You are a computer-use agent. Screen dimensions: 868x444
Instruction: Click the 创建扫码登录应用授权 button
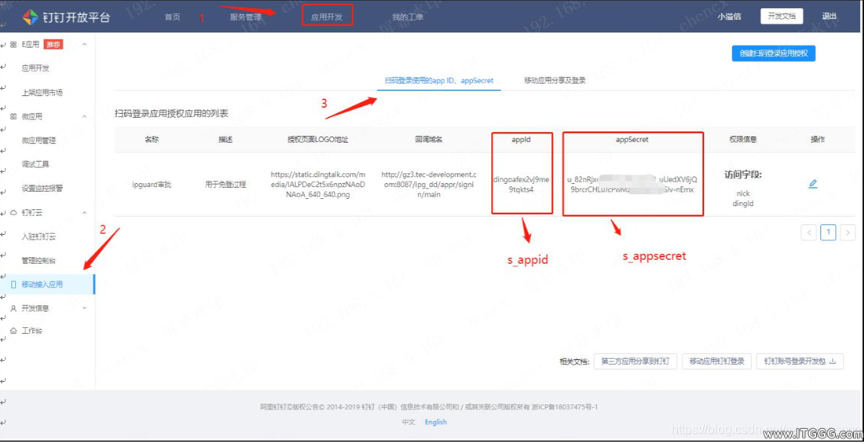tap(773, 53)
